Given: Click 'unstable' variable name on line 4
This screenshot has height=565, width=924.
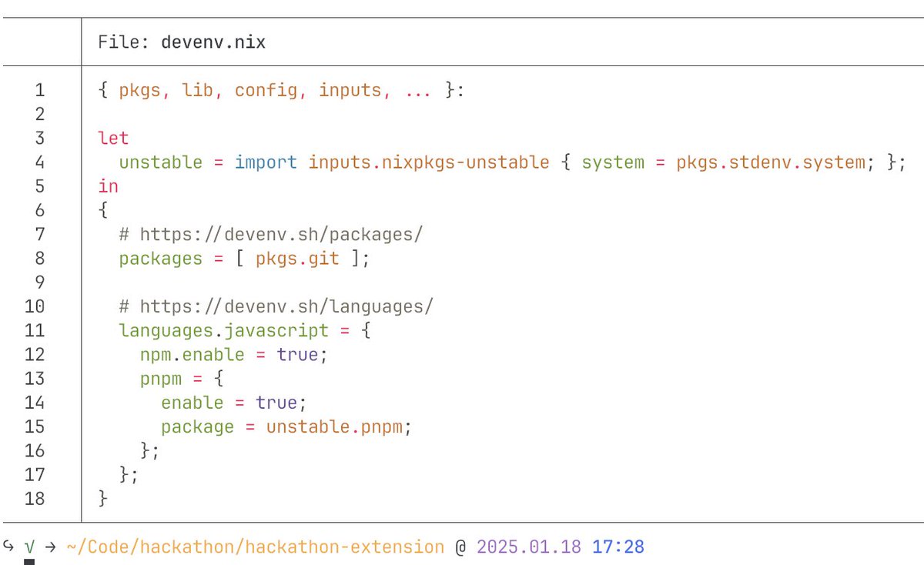Looking at the screenshot, I should click(160, 162).
